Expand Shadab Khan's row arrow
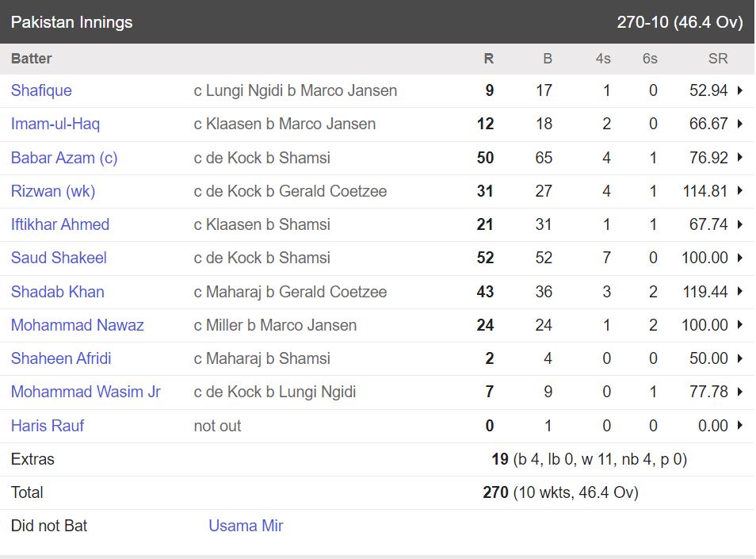The height and width of the screenshot is (559, 756). [740, 292]
